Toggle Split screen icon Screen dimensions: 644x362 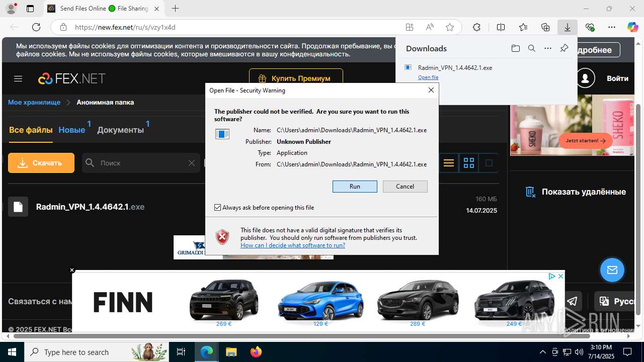click(x=501, y=27)
